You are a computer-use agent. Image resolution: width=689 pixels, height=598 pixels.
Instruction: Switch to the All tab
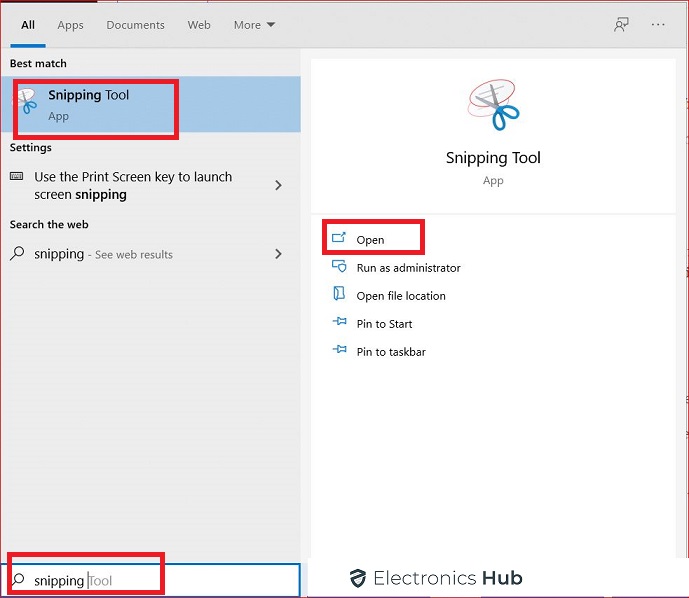coord(28,25)
